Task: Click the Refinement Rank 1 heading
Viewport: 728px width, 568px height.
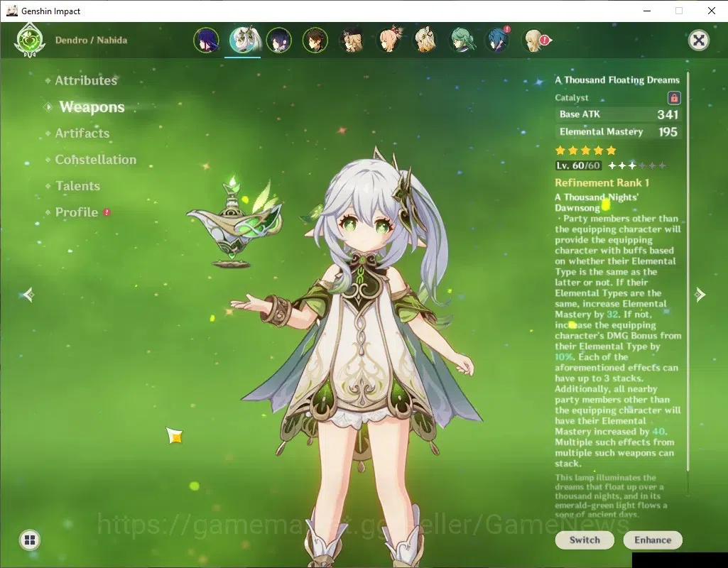Action: 602,183
